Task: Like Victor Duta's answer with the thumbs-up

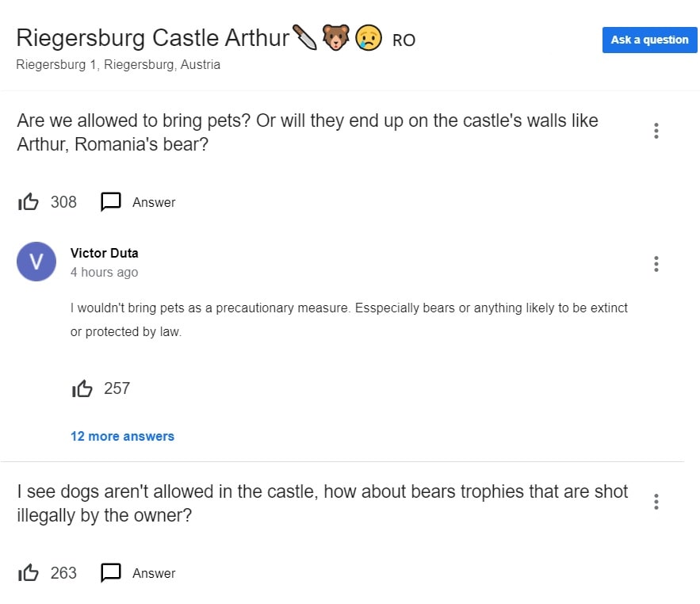Action: [x=82, y=388]
